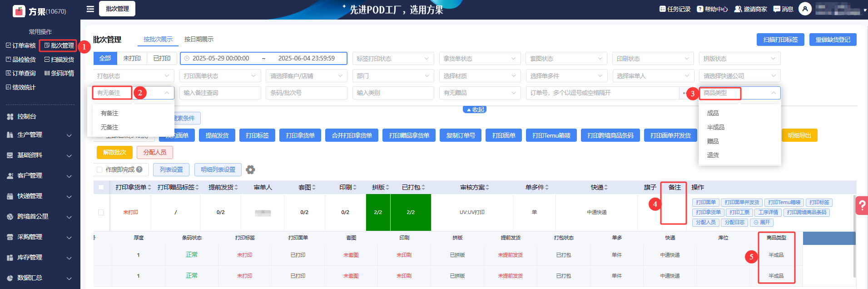Viewport: 868px width, 289px height.
Task: Open 品检验货 shortcut
Action: 21,60
